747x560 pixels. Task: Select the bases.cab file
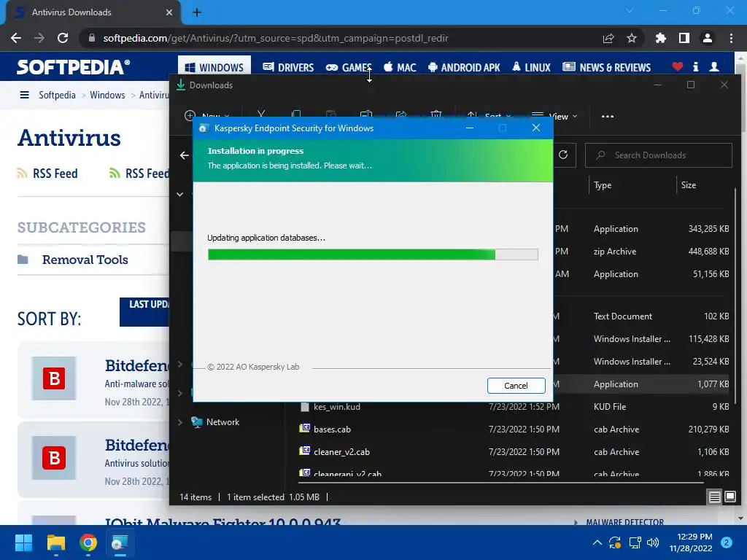click(332, 429)
